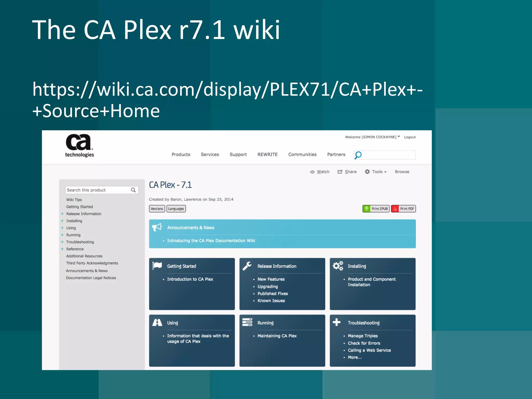Viewport: 532px width, 399px height.
Task: Open the Communities menu
Action: 302,155
